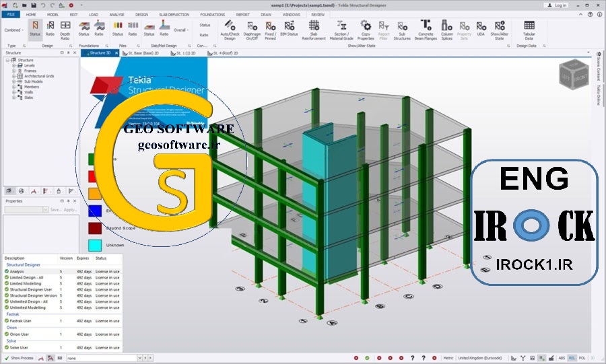This screenshot has height=364, width=606.
Task: Click Slab/Mat Design Status icon
Action: tap(149, 30)
